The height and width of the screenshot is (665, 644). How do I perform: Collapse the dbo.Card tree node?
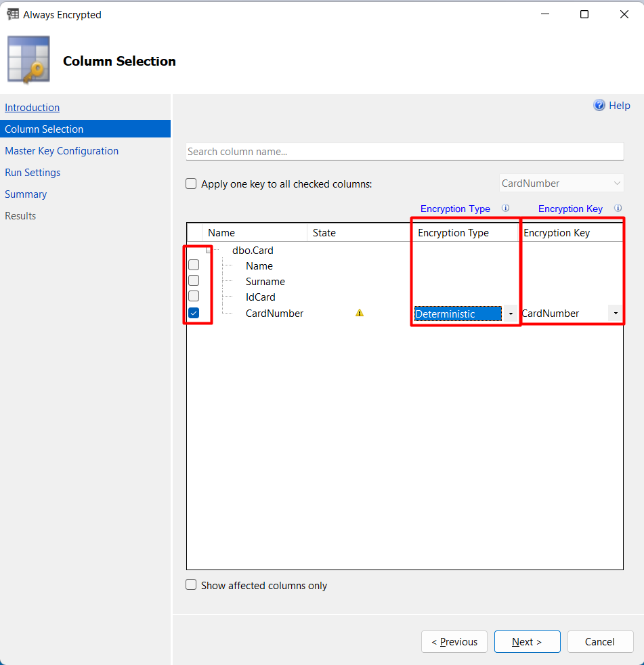pyautogui.click(x=209, y=250)
